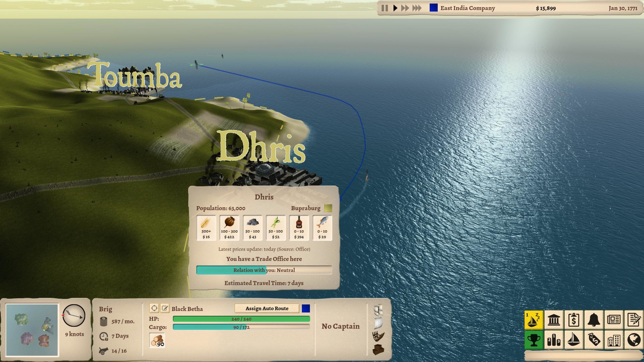The image size is (644, 362).
Task: Open the bank building menu
Action: [x=553, y=320]
